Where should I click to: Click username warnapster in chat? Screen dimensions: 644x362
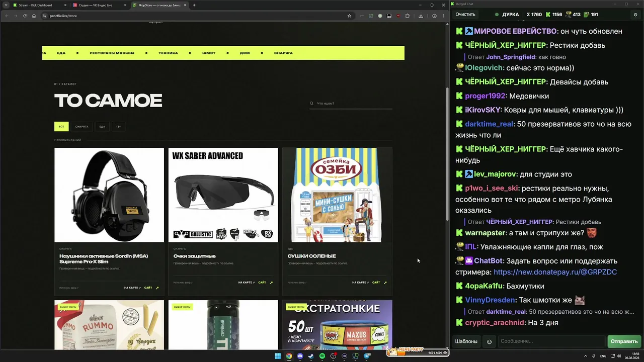pos(485,233)
